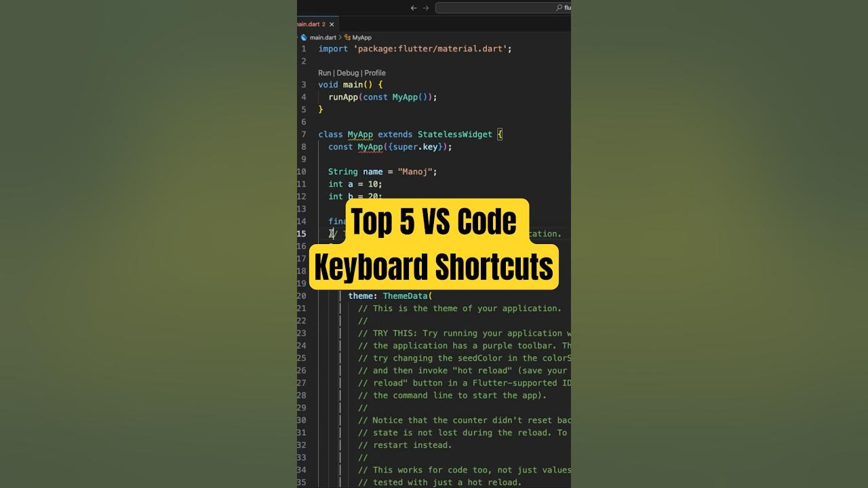This screenshot has width=868, height=488.
Task: Click the class symbol icon beside MyApp breadcrumb
Action: click(347, 37)
